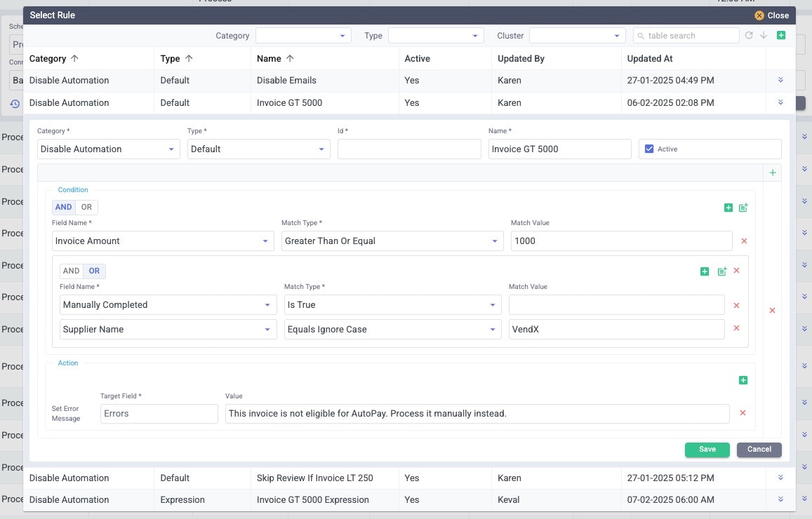Delete the whole rule block with the side X

click(772, 310)
